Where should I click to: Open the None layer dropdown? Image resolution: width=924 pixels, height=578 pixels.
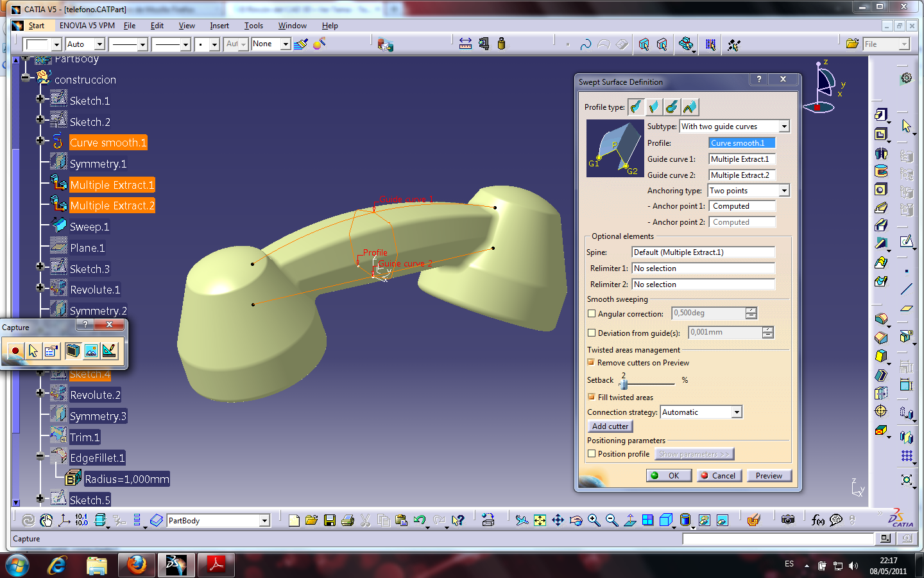285,44
